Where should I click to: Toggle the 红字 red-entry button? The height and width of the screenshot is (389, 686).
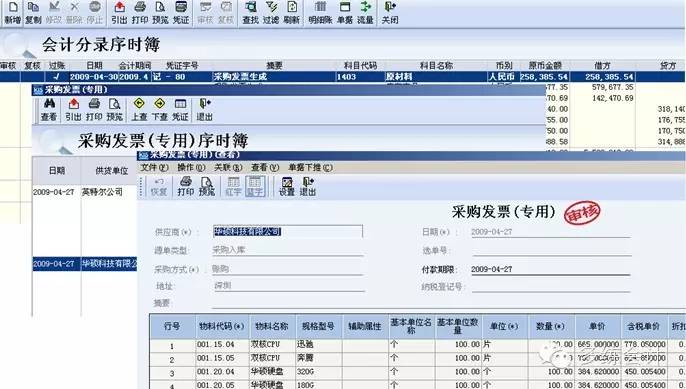(234, 186)
